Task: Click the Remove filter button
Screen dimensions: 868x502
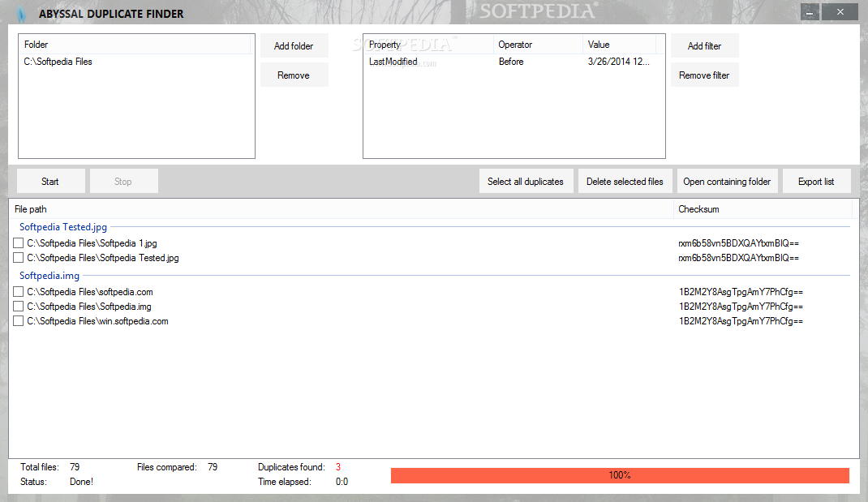Action: click(705, 75)
